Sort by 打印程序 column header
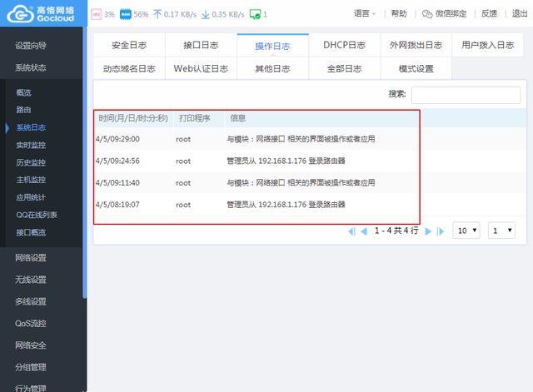533x392 pixels. coord(194,118)
